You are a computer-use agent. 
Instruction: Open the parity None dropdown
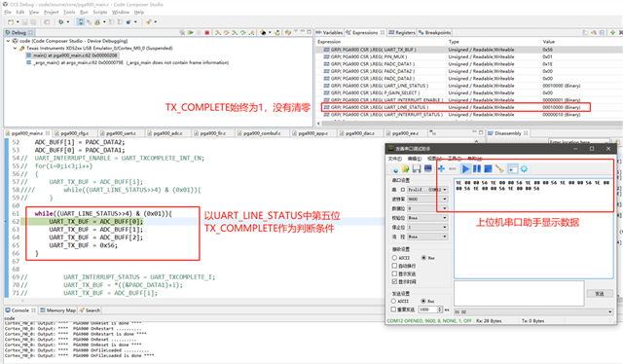(x=428, y=218)
